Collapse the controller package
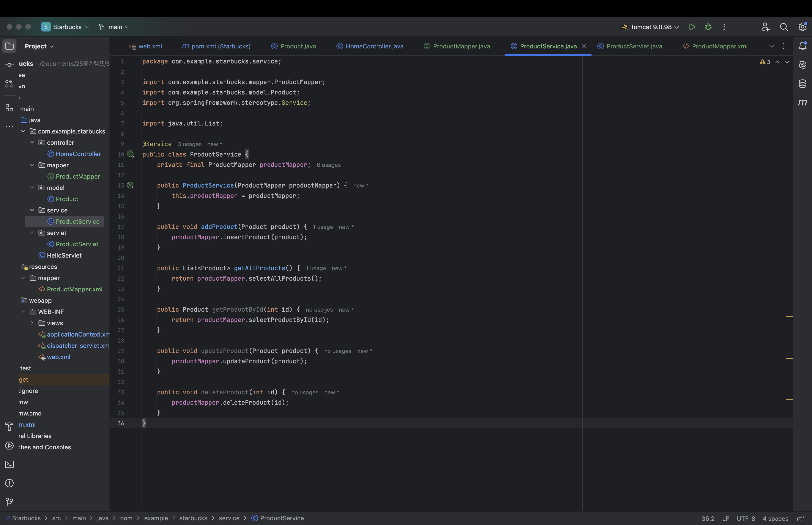Viewport: 812px width, 525px height. coord(32,142)
